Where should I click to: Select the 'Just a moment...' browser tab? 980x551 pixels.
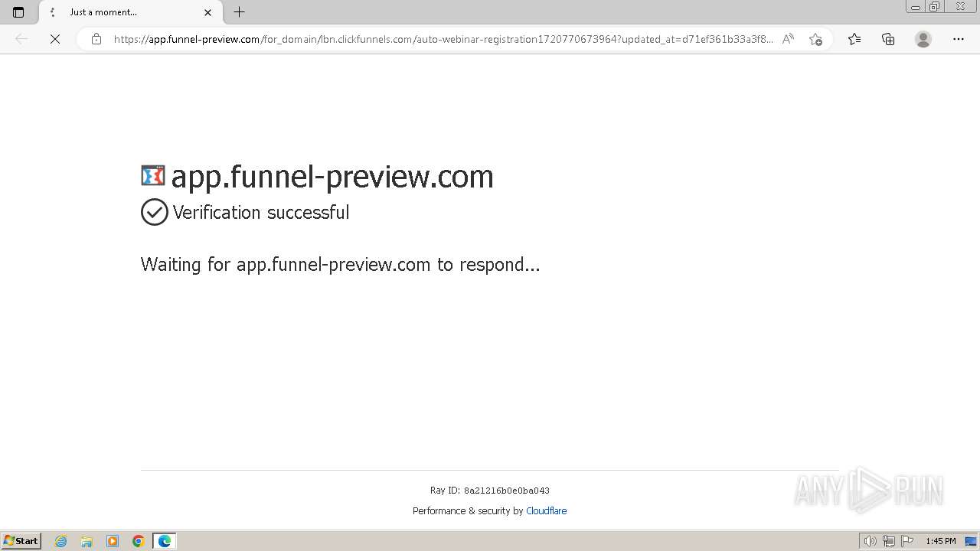[130, 12]
